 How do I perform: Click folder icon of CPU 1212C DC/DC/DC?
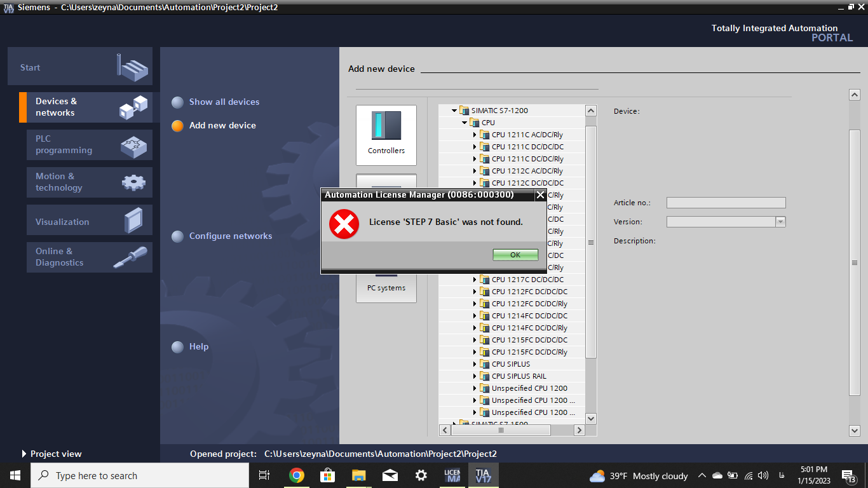click(485, 183)
